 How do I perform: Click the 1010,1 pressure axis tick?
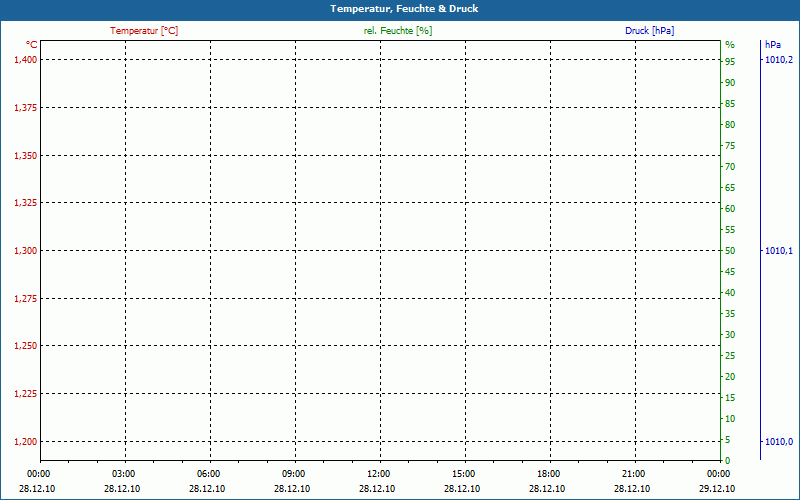779,251
